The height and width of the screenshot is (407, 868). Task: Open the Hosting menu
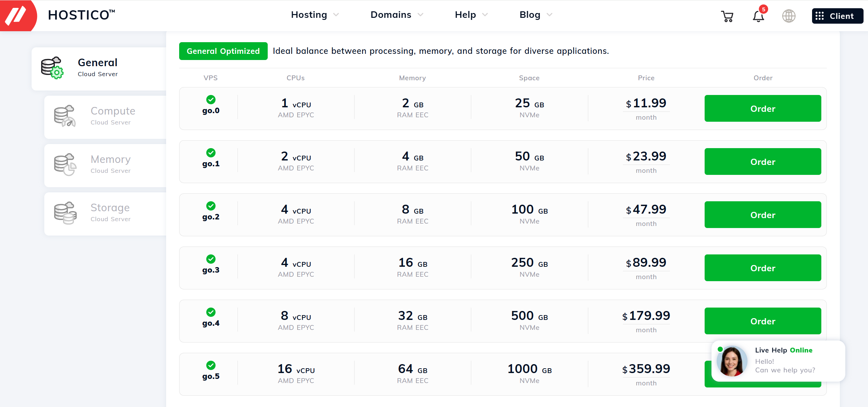(309, 15)
